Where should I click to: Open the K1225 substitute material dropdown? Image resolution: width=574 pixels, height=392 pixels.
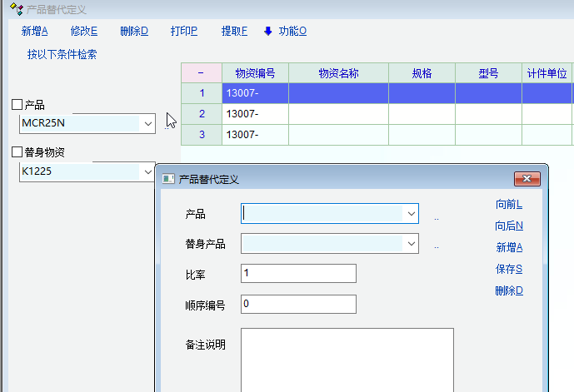pyautogui.click(x=148, y=171)
